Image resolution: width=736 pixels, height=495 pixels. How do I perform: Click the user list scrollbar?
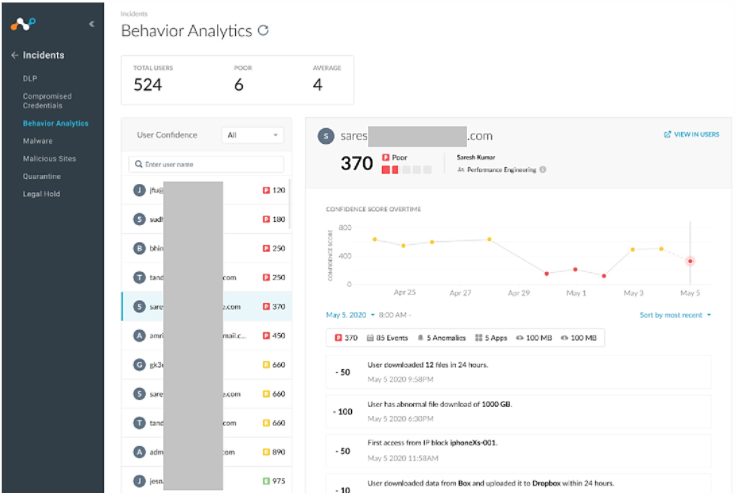click(x=290, y=203)
